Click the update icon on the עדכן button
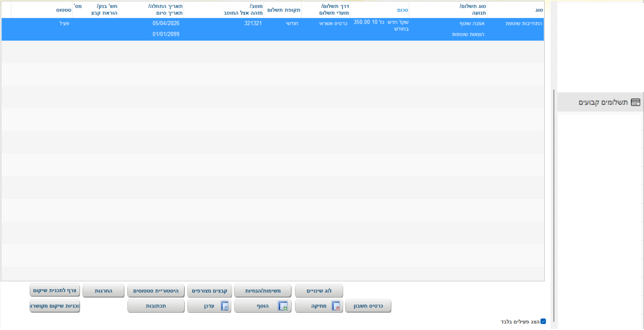The image size is (644, 330). coord(225,306)
